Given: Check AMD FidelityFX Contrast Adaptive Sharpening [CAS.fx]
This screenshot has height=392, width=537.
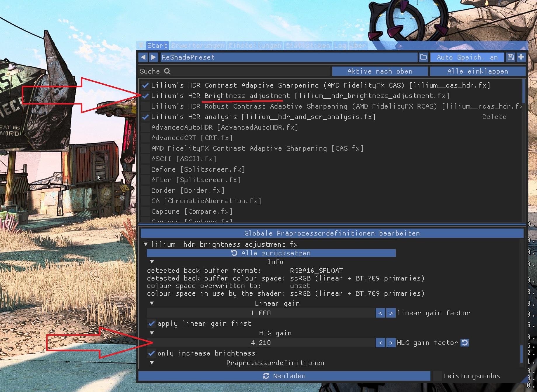Looking at the screenshot, I should pos(145,148).
